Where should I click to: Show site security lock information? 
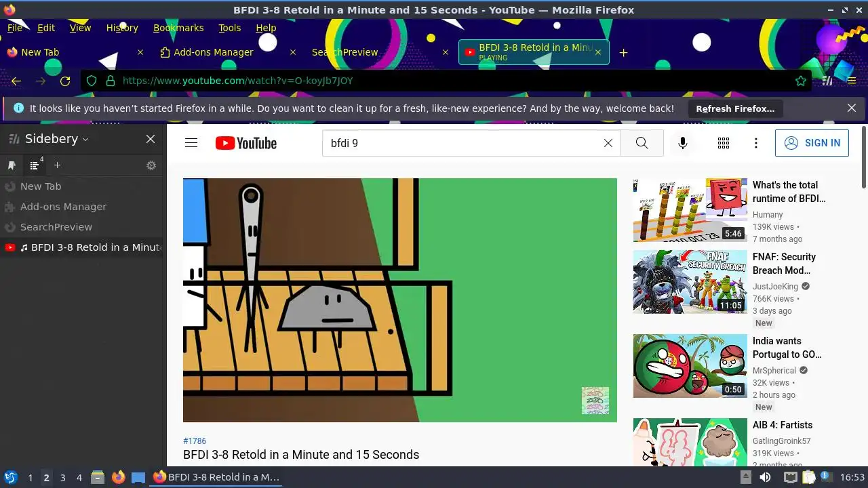pos(110,81)
